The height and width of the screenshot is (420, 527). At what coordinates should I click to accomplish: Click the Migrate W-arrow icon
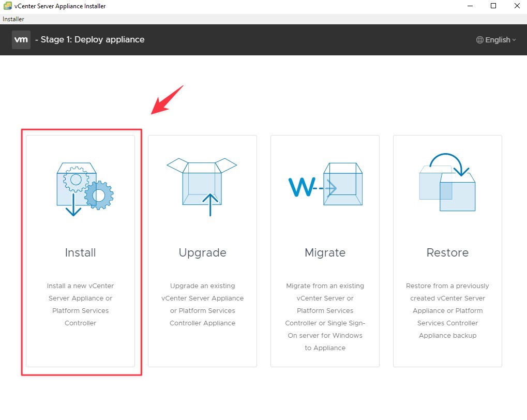coord(325,184)
